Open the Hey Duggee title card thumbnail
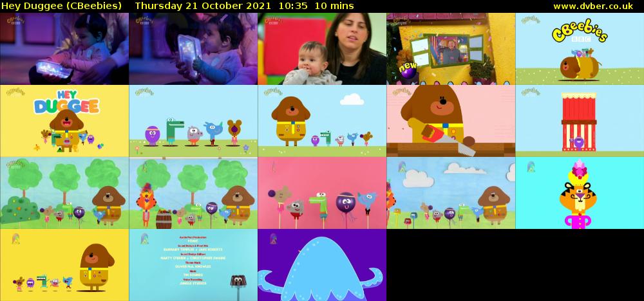 [x=64, y=121]
